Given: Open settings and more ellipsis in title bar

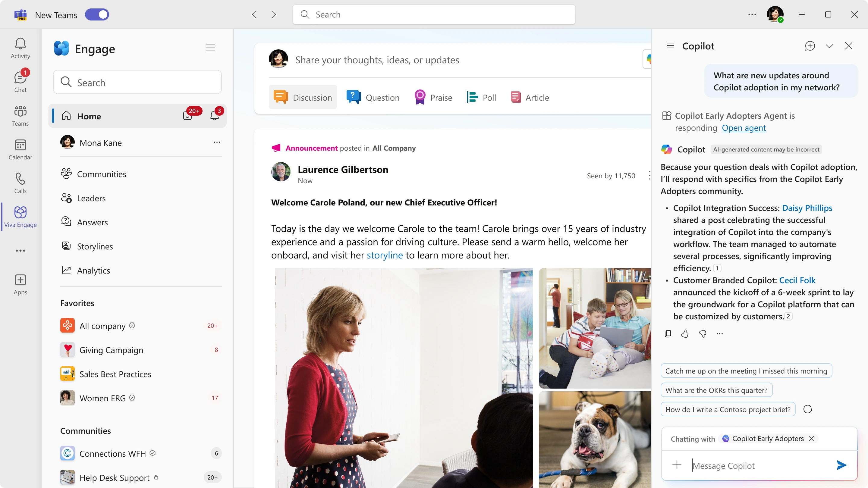Looking at the screenshot, I should tap(752, 14).
